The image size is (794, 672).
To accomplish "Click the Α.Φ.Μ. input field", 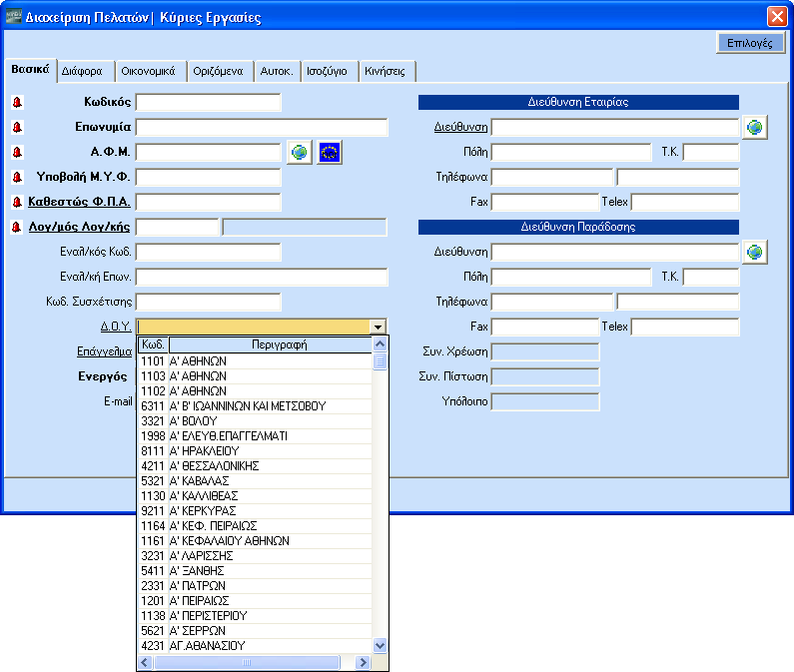I will pyautogui.click(x=208, y=152).
